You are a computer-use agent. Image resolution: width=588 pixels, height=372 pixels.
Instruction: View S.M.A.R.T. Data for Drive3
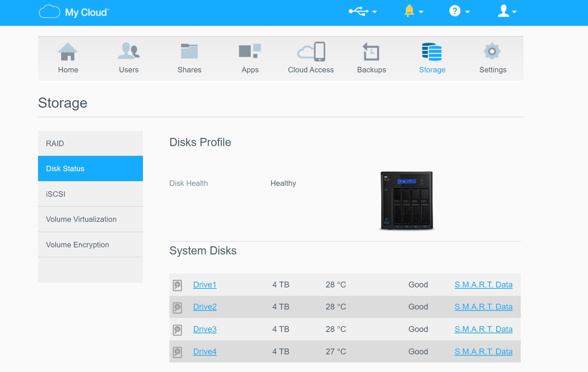[483, 329]
